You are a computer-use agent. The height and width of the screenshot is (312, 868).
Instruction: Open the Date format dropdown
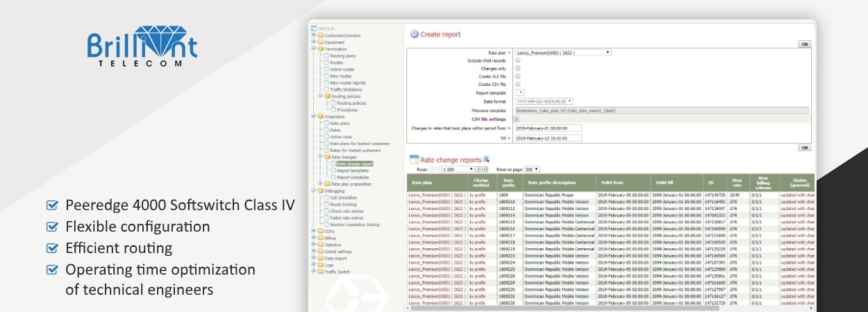click(544, 101)
